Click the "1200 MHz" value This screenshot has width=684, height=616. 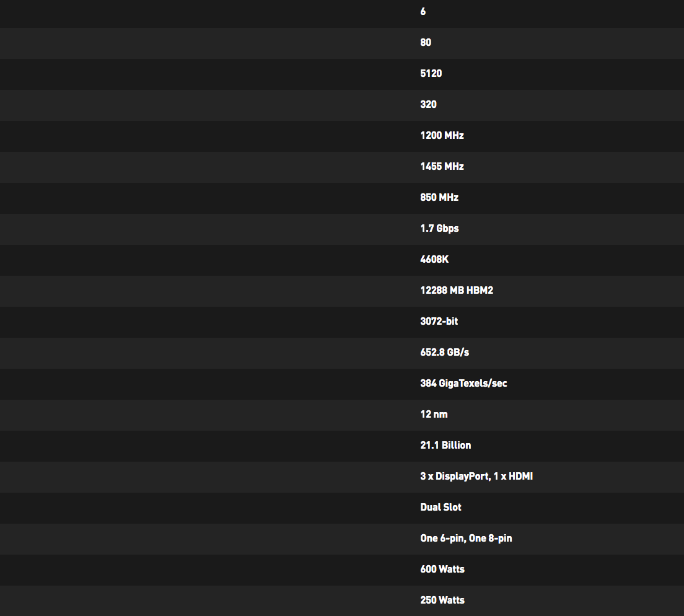pos(442,136)
